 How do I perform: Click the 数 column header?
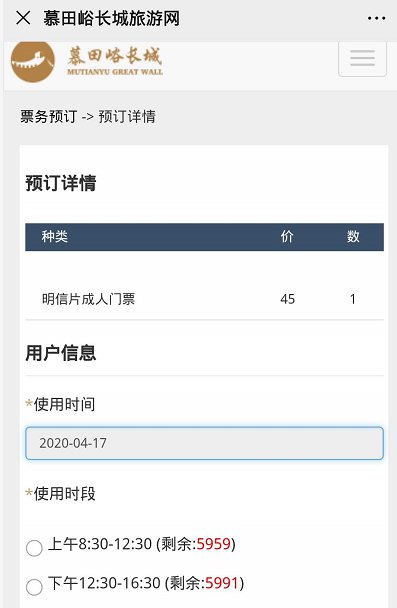(x=353, y=236)
